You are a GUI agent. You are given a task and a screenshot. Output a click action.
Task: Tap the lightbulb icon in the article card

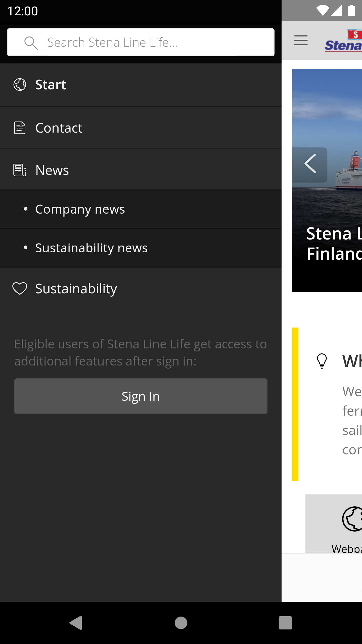(x=322, y=361)
